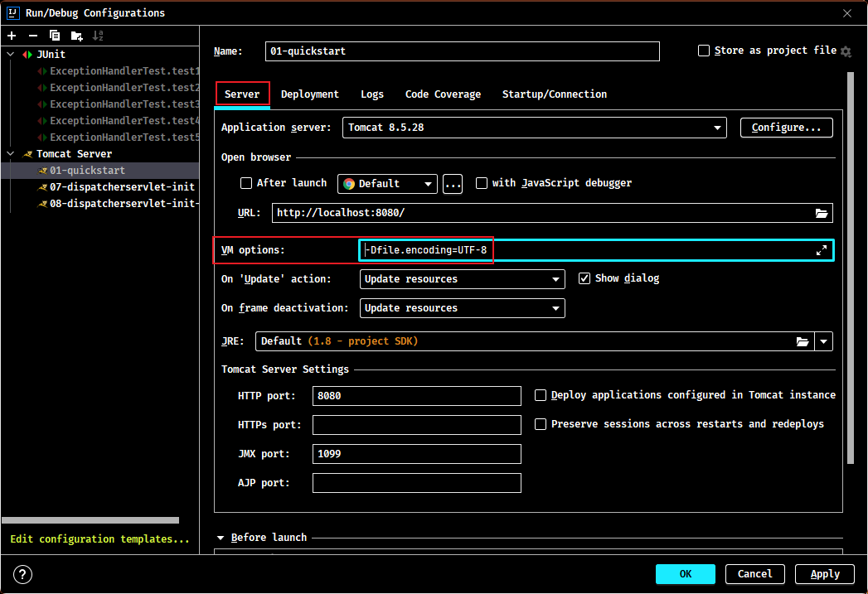
Task: Create a new configurations folder
Action: point(76,36)
